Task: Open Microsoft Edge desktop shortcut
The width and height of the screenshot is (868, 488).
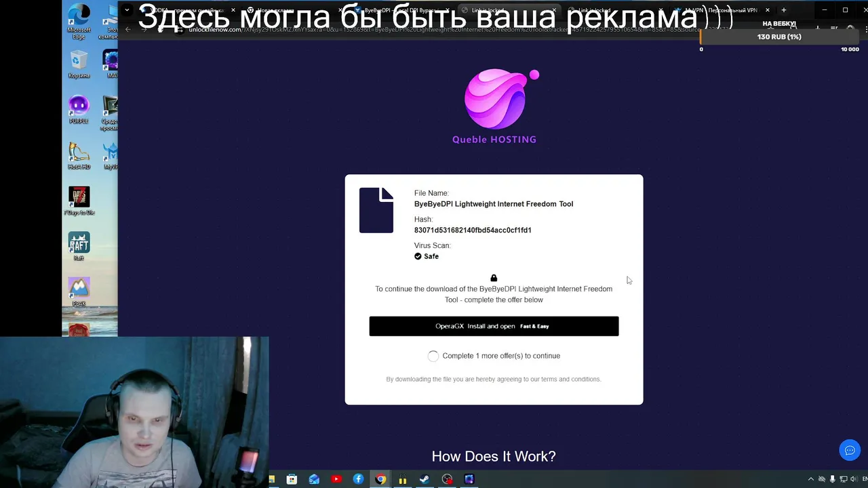Action: click(79, 21)
